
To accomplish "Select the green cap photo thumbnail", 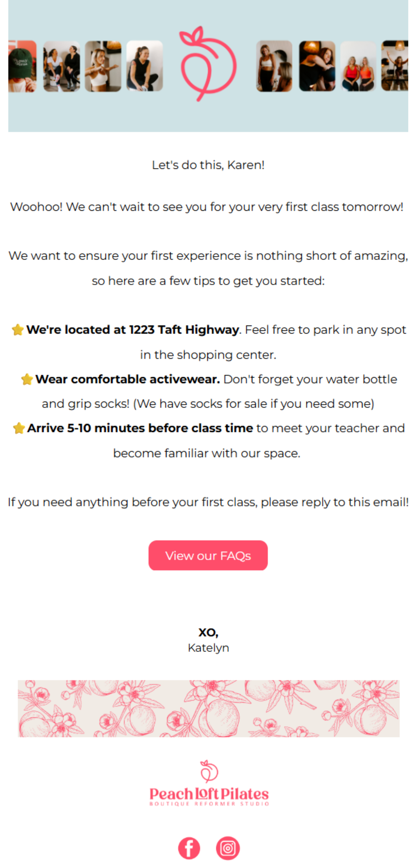I will point(22,66).
